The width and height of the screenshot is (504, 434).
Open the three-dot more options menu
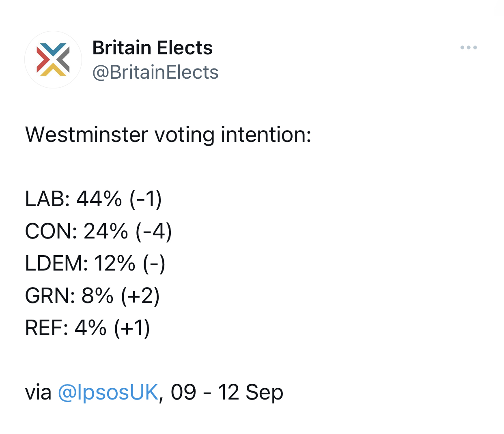click(468, 48)
